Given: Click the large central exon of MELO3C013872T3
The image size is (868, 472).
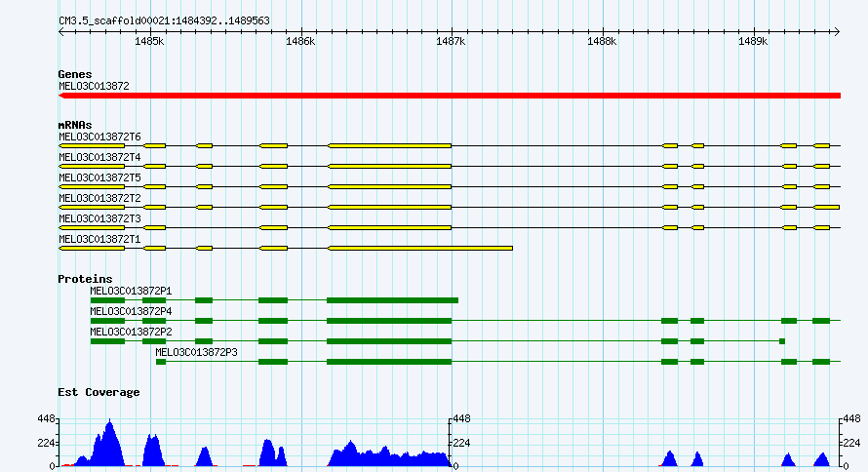Looking at the screenshot, I should (390, 227).
